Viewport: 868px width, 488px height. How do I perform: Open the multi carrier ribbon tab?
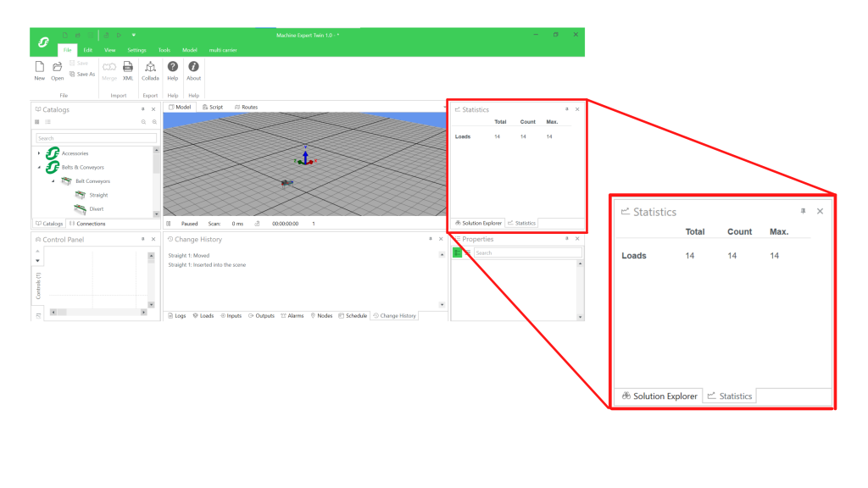pyautogui.click(x=223, y=50)
